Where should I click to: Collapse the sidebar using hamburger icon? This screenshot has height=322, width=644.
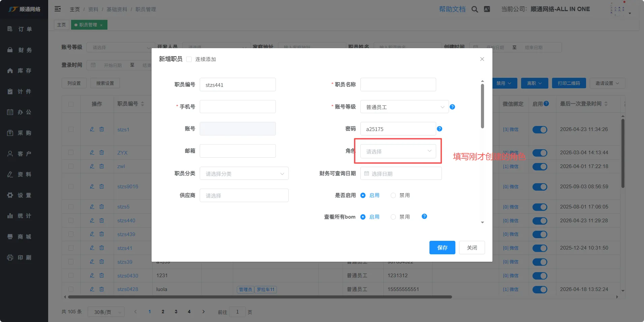point(58,9)
